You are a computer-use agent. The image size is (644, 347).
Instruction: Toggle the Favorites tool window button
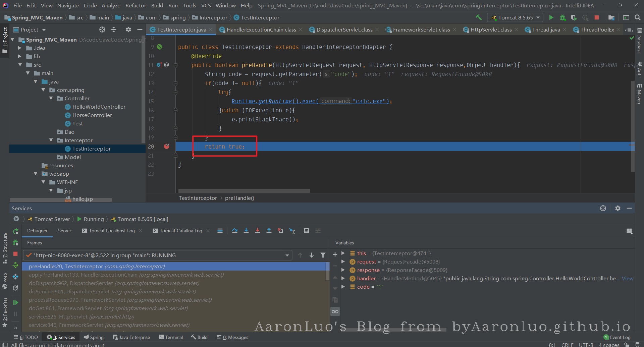[x=5, y=312]
